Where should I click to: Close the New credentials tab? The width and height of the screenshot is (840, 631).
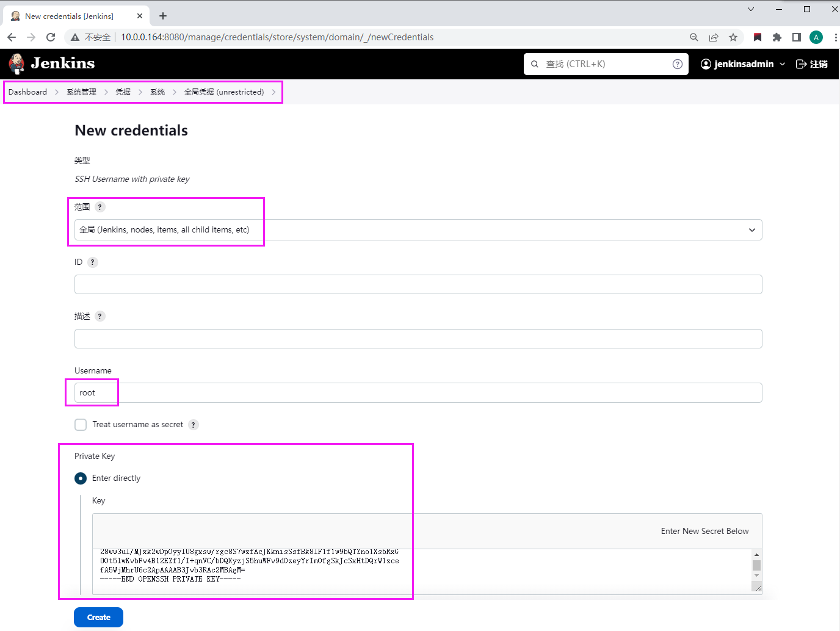pyautogui.click(x=140, y=16)
